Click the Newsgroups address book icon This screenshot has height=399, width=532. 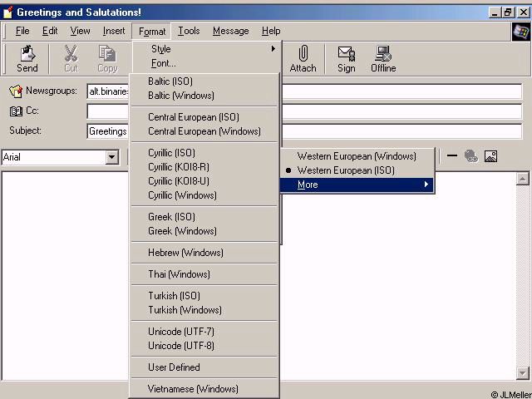(x=15, y=91)
